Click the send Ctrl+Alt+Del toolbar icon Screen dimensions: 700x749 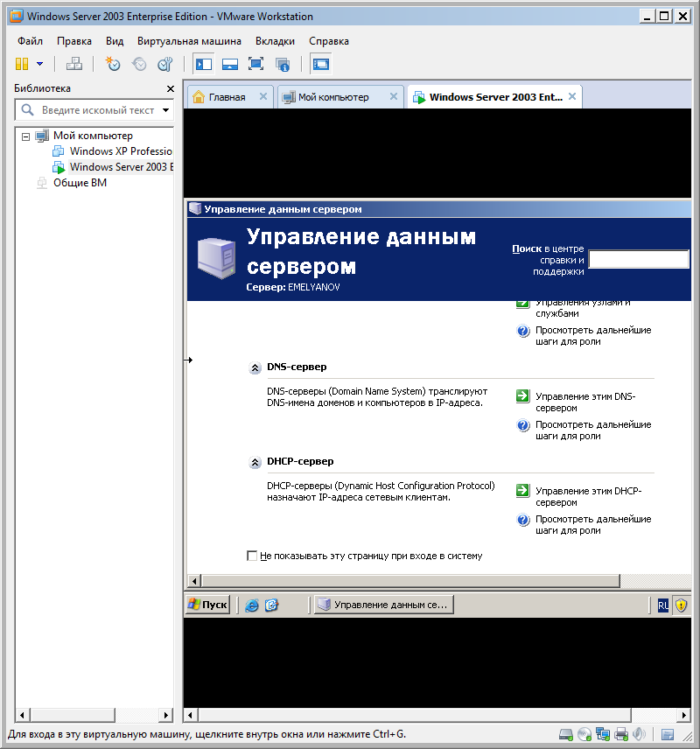(x=74, y=64)
